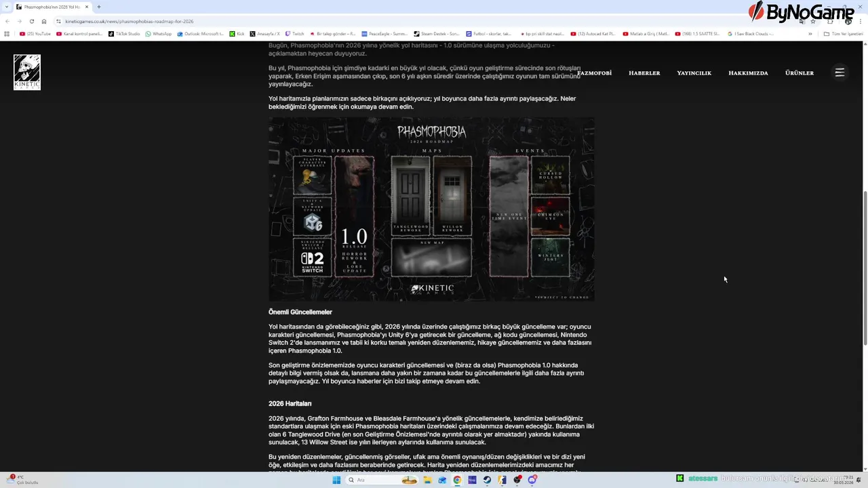Open the Chrome three-dot menu

tap(860, 21)
